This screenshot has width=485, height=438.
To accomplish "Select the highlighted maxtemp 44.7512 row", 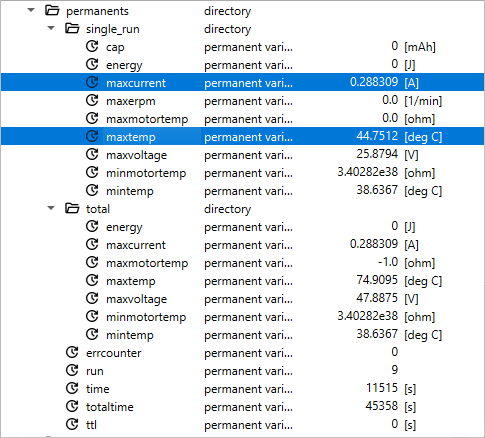I will [x=242, y=136].
